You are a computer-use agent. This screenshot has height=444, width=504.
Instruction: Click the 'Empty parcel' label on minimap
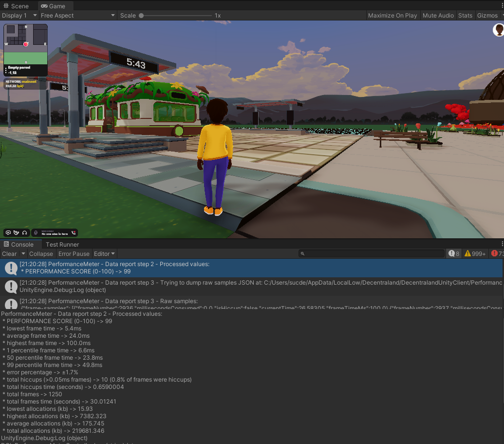pyautogui.click(x=19, y=68)
